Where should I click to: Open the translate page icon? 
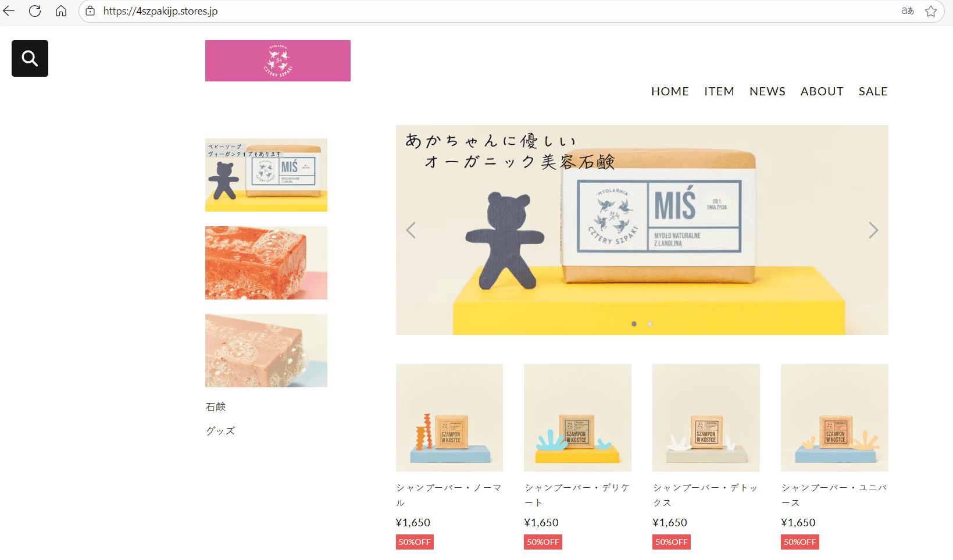point(908,11)
